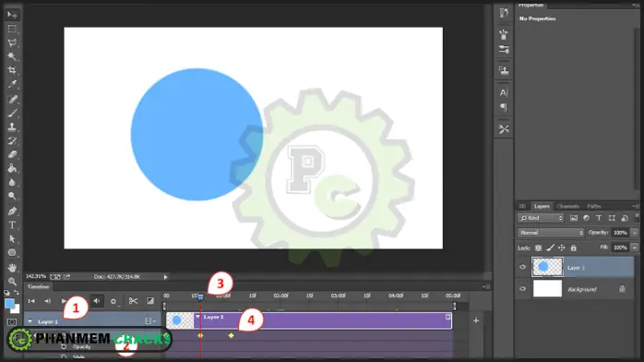Open status bar Doc info arrow
Image resolution: width=644 pixels, height=362 pixels.
165,277
